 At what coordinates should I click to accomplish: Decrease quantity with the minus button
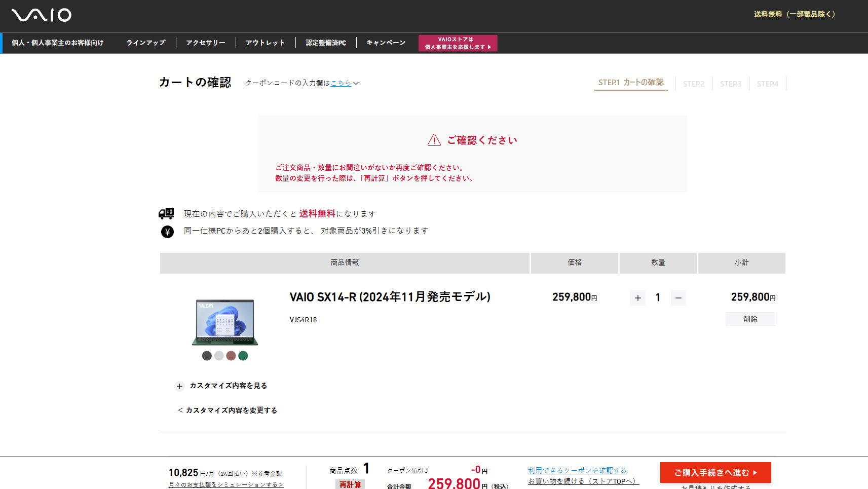(x=678, y=298)
